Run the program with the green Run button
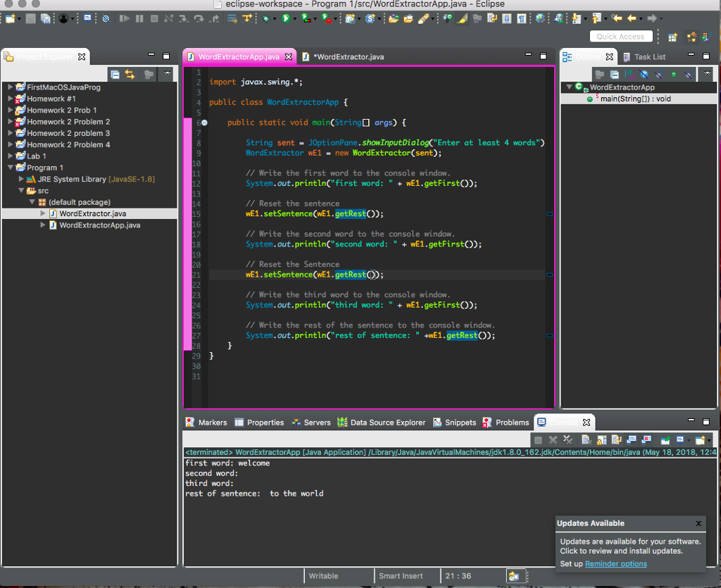The width and height of the screenshot is (721, 588). click(x=286, y=18)
